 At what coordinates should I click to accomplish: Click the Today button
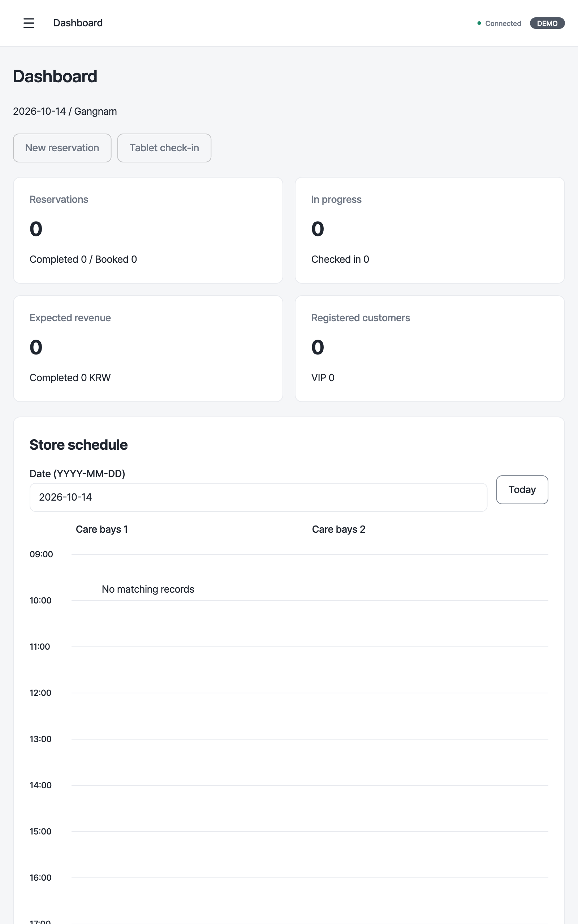[522, 489]
